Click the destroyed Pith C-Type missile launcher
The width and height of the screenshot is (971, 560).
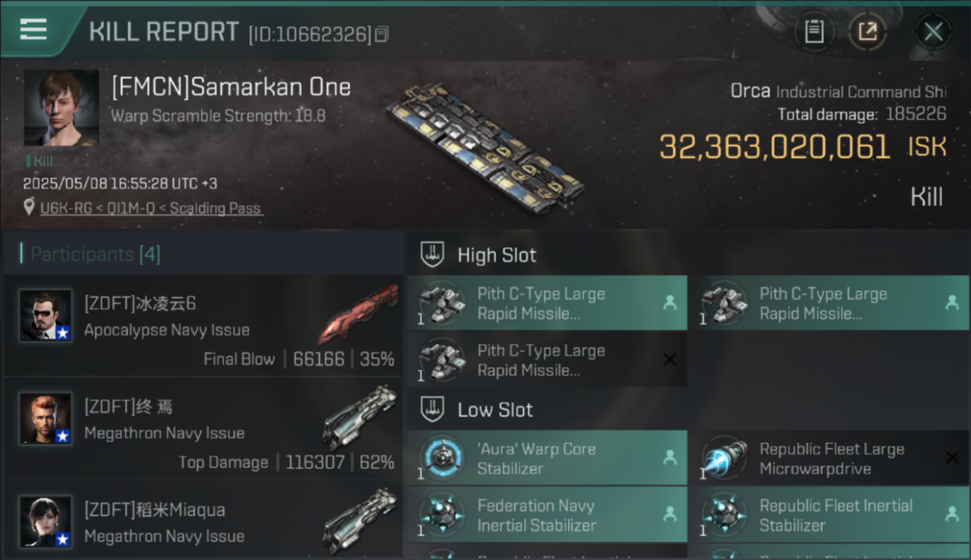(547, 360)
